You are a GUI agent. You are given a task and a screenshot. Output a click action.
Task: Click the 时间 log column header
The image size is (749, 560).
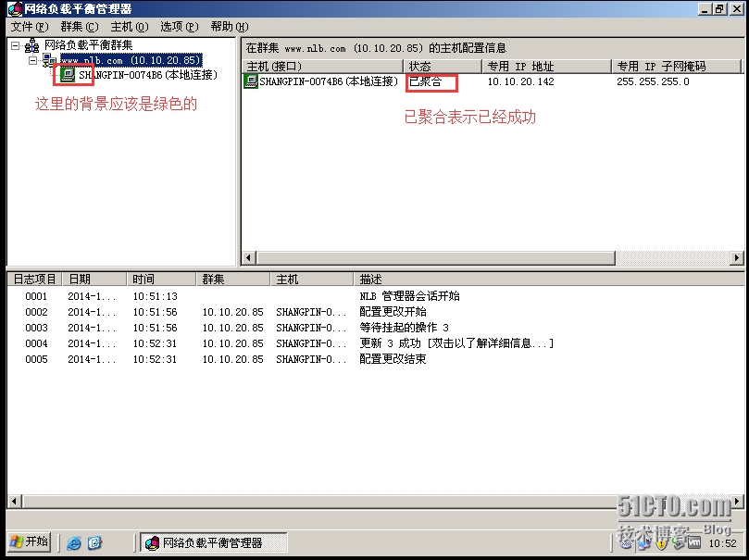tap(161, 280)
